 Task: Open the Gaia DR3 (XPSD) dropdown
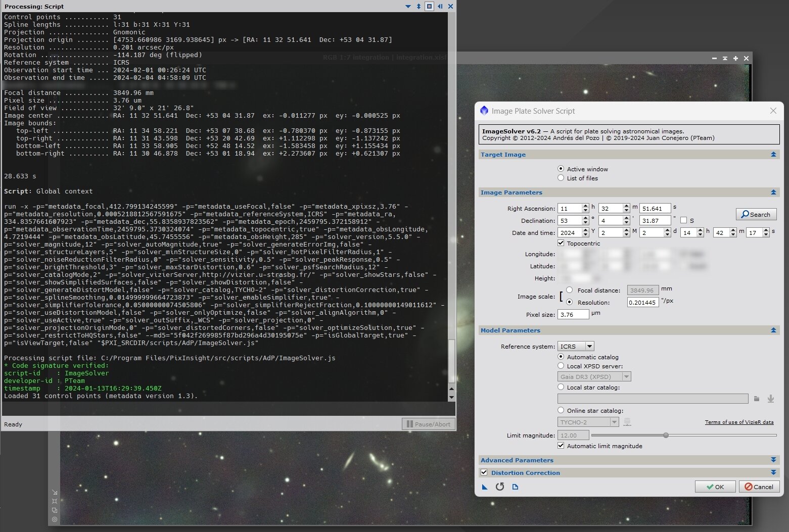click(594, 376)
